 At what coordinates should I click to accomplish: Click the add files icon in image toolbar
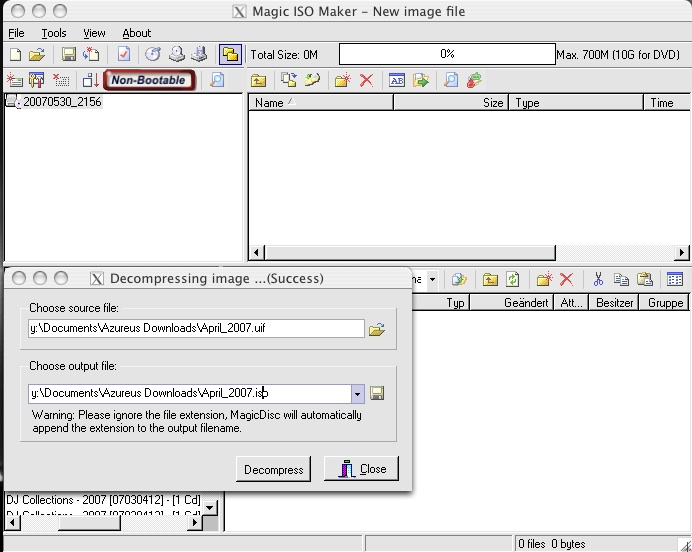tap(289, 80)
